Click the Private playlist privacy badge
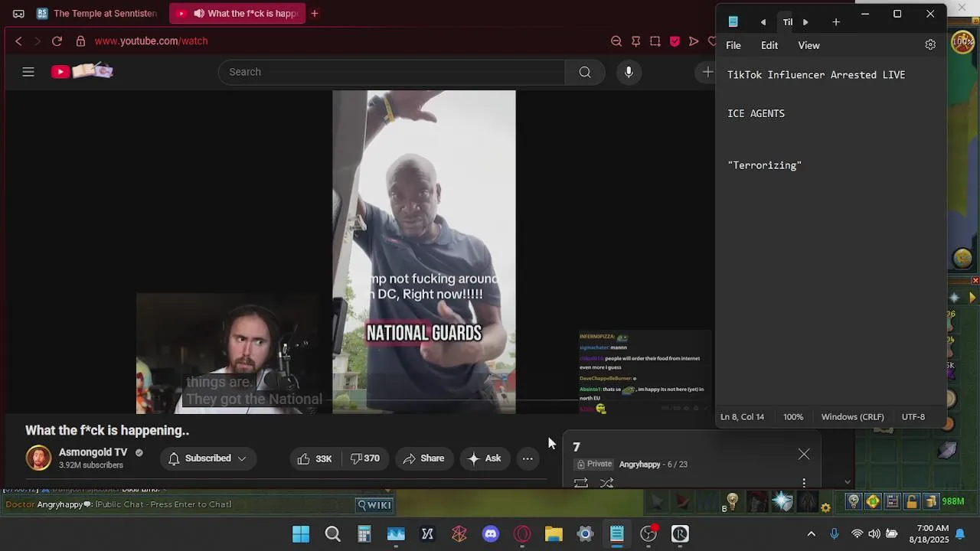The height and width of the screenshot is (551, 980). coord(594,464)
